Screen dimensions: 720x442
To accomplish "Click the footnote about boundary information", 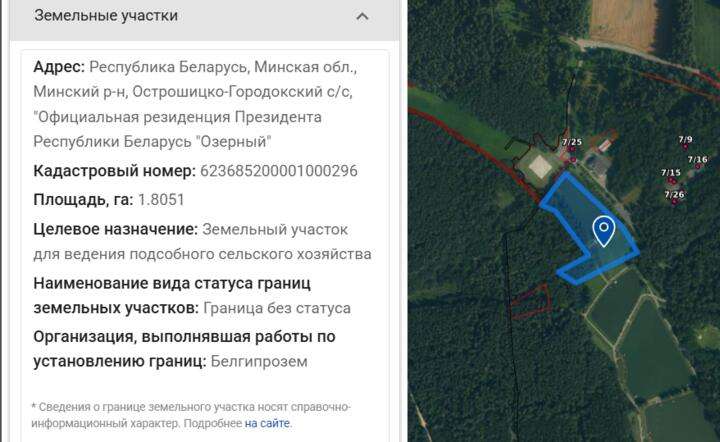I will [190, 415].
